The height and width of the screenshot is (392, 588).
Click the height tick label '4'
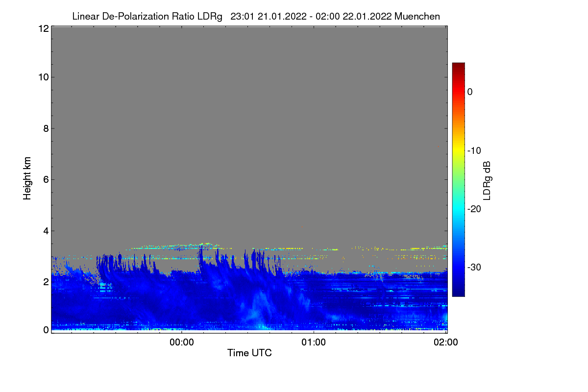45,231
